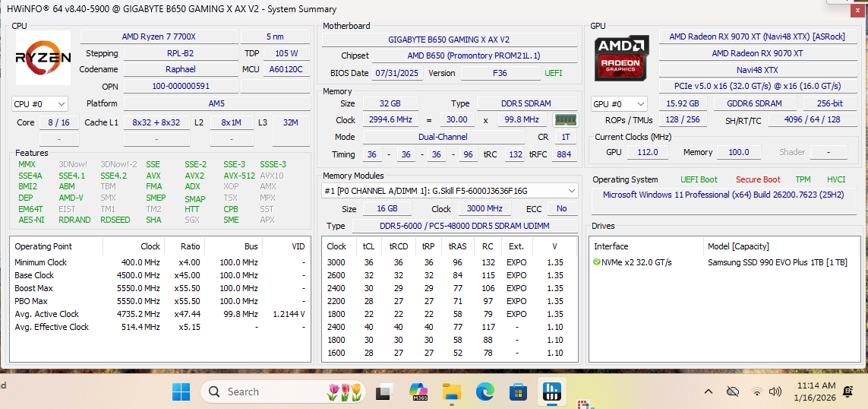Click the Raphael codename field
The height and width of the screenshot is (409, 868).
coord(180,69)
